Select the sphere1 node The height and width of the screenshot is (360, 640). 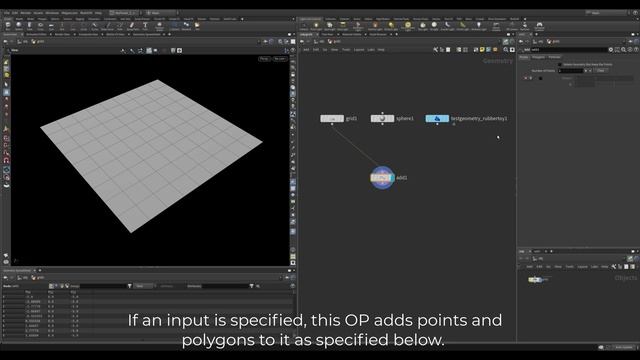tap(382, 118)
